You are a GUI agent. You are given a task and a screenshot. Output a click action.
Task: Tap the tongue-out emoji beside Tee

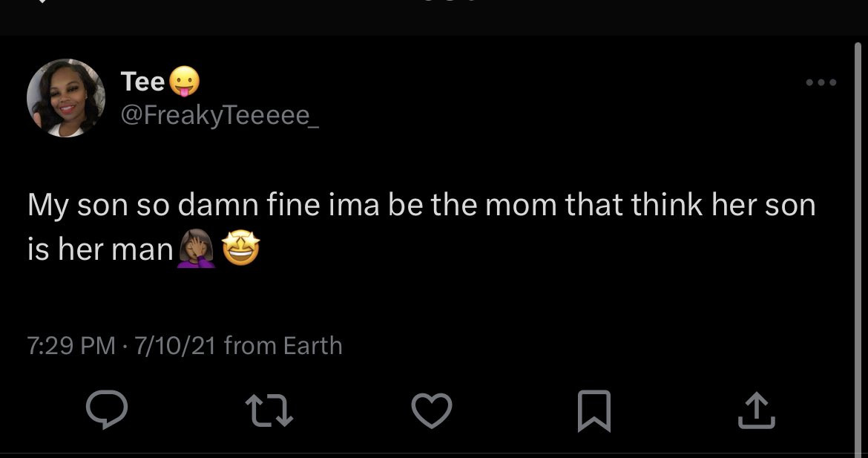tap(184, 81)
